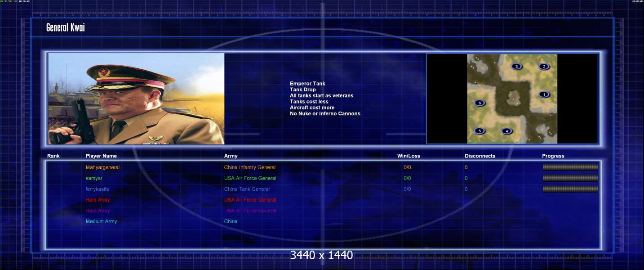Click the Win/Loss column header
The height and width of the screenshot is (270, 644).
coord(409,156)
